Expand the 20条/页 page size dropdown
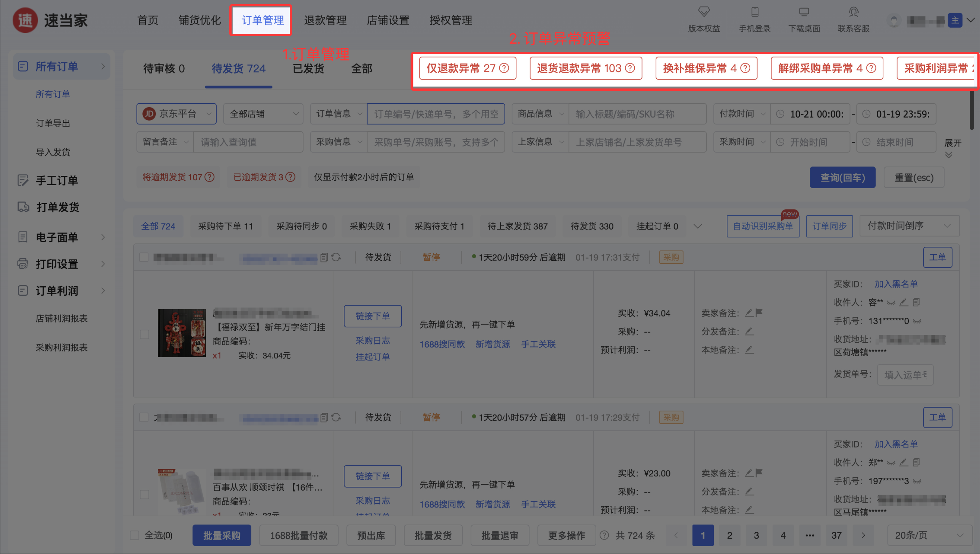Viewport: 980px width, 554px height. (928, 535)
